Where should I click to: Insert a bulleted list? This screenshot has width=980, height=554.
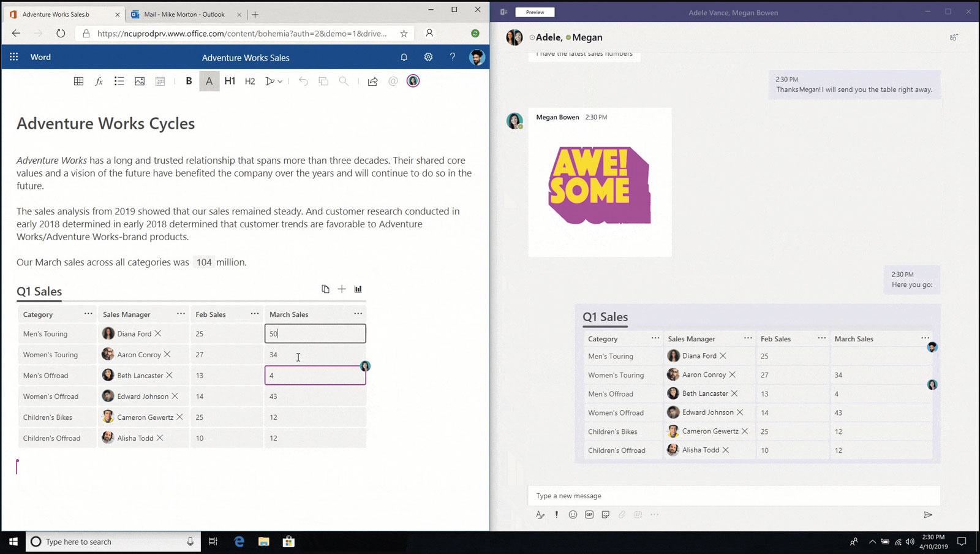tap(119, 81)
